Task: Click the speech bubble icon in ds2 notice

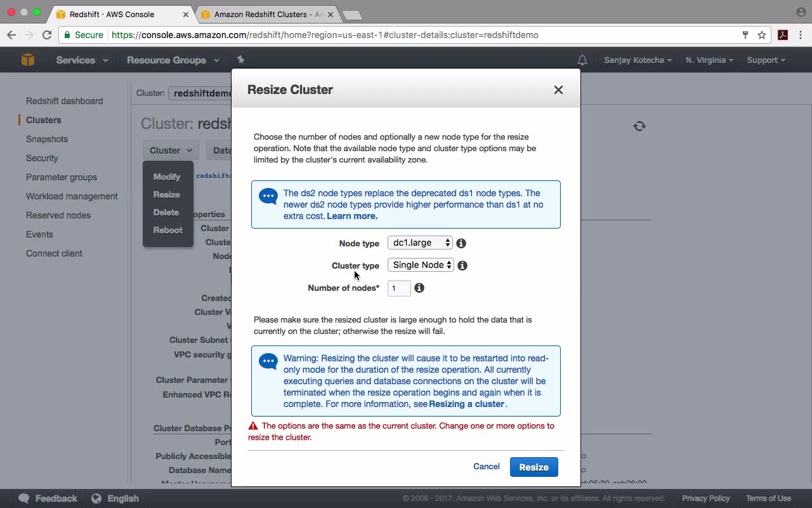Action: 268,196
